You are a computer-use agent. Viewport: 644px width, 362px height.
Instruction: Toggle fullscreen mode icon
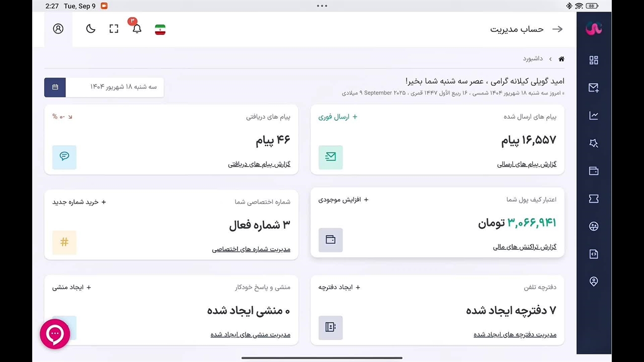(114, 29)
